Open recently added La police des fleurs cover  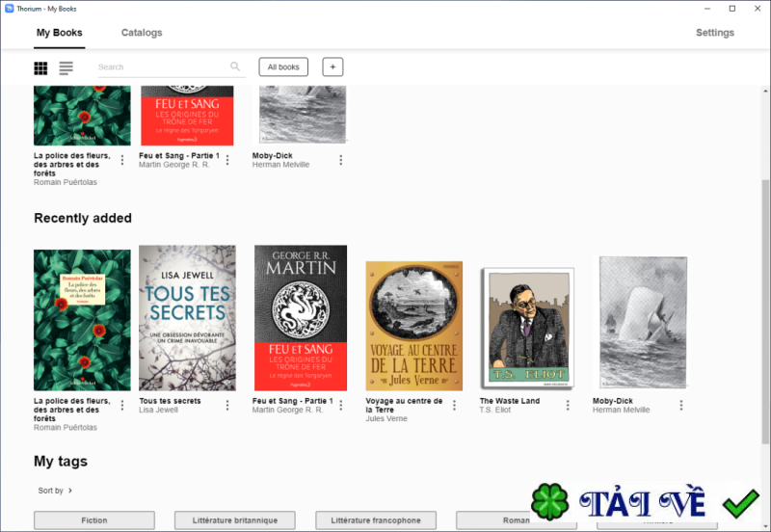click(82, 320)
